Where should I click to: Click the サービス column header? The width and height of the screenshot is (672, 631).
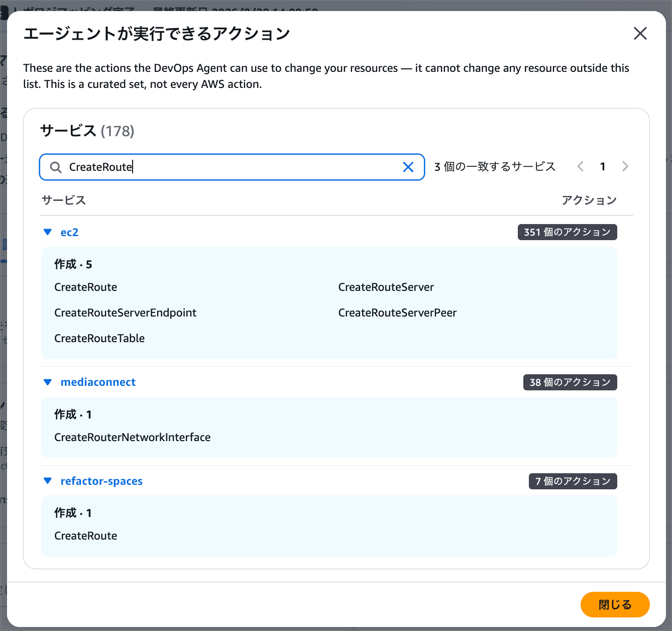64,200
